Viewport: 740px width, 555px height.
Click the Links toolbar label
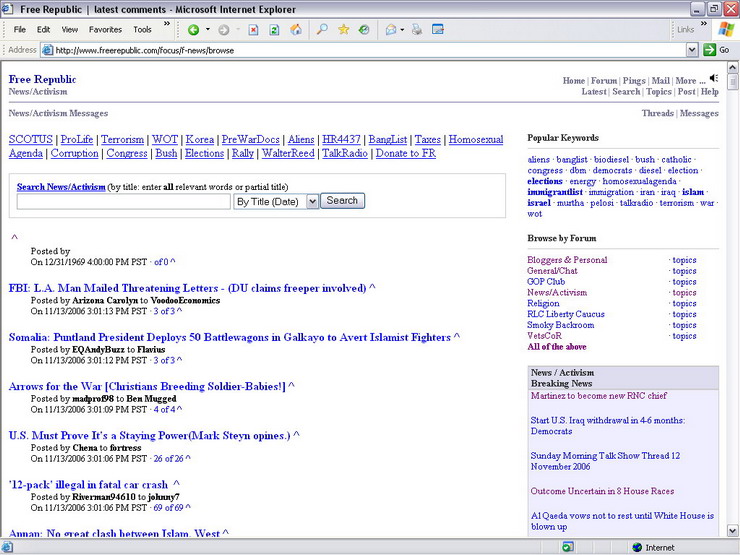(685, 29)
